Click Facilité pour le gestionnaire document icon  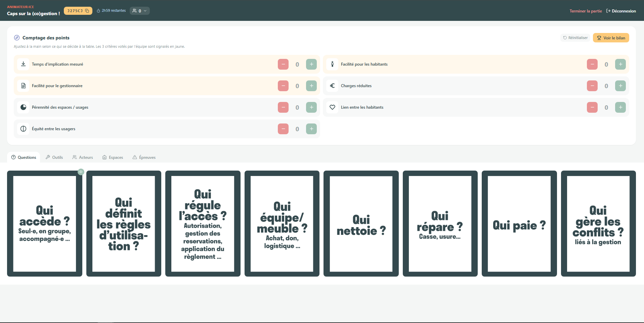pos(23,85)
